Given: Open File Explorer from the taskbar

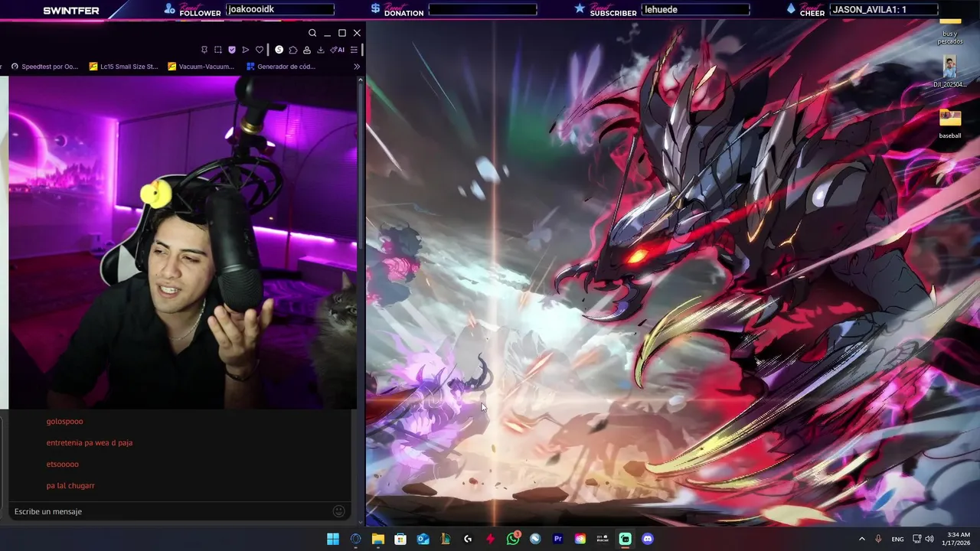Looking at the screenshot, I should pos(377,539).
